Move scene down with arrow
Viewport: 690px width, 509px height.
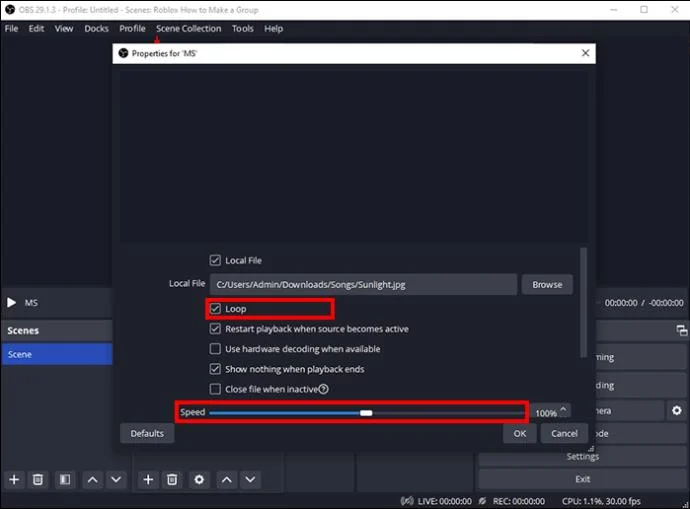[116, 480]
